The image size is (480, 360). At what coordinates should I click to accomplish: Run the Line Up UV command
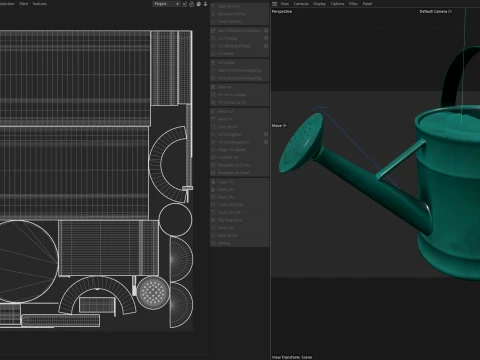pos(239,127)
